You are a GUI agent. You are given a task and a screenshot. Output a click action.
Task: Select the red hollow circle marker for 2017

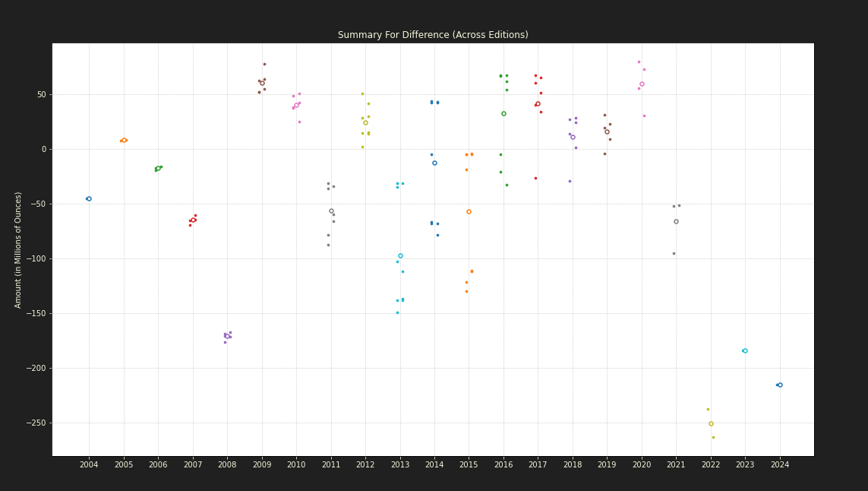[x=538, y=104]
